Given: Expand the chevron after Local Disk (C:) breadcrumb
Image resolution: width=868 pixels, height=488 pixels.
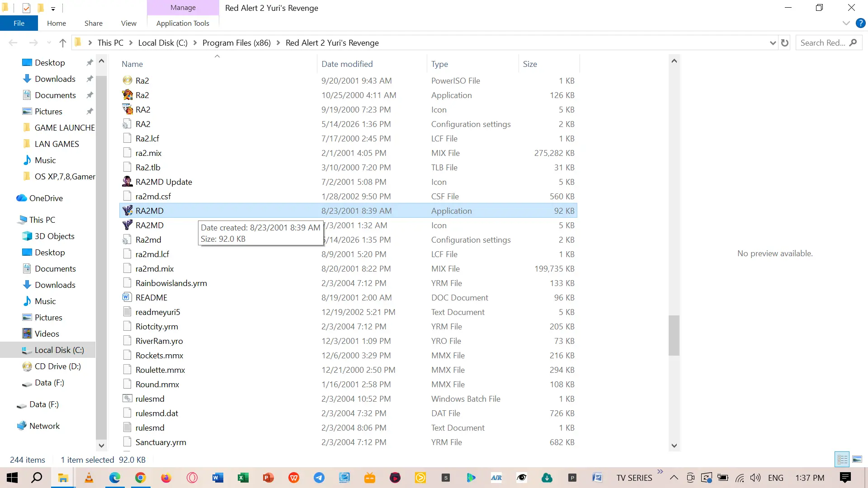Looking at the screenshot, I should pos(195,43).
